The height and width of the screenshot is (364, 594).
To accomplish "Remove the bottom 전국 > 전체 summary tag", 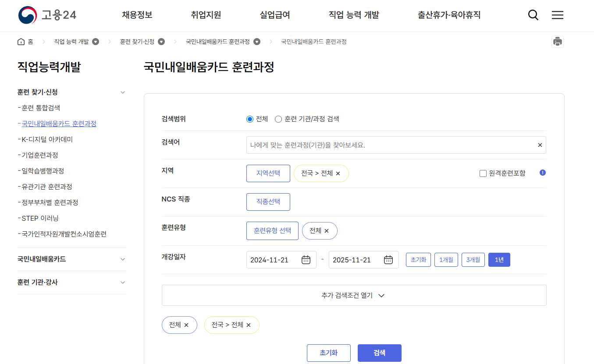I will point(249,325).
